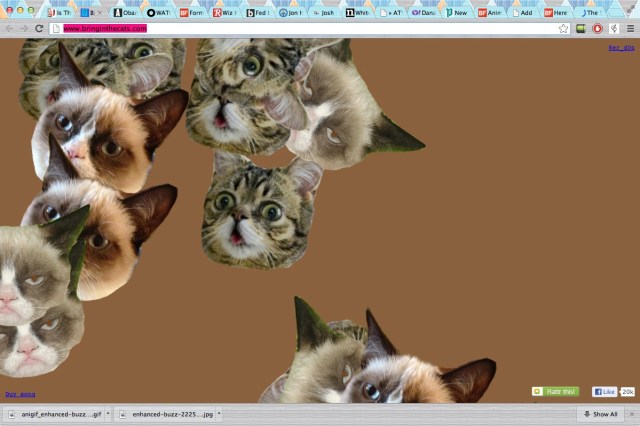The width and height of the screenshot is (640, 426).
Task: Switch to the 'Add' tab
Action: (522, 13)
